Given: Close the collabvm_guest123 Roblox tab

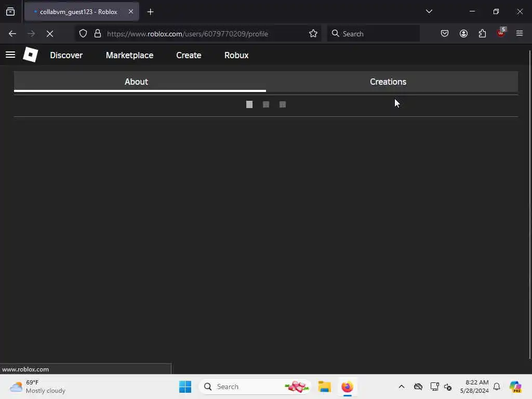Looking at the screenshot, I should coord(131,11).
